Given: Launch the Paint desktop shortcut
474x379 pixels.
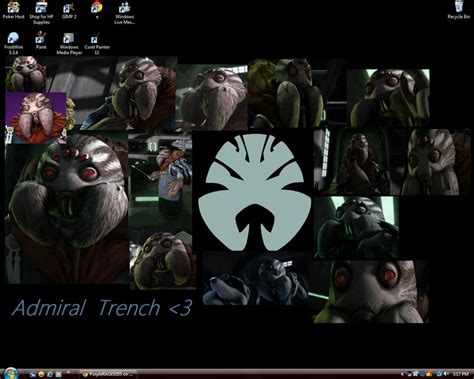Looking at the screenshot, I should 41,41.
